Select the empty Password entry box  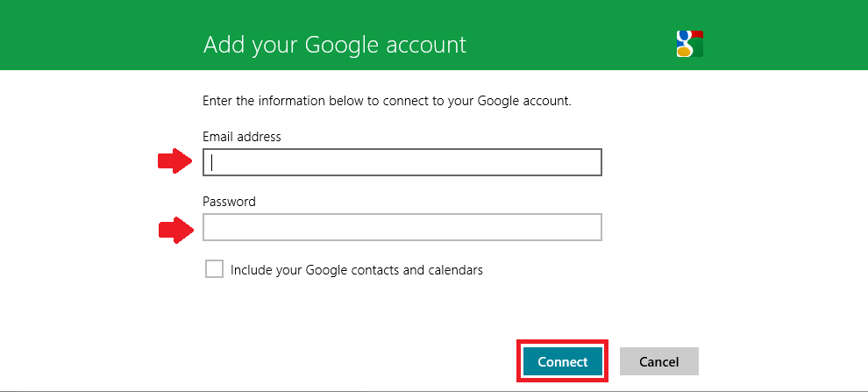pyautogui.click(x=402, y=227)
